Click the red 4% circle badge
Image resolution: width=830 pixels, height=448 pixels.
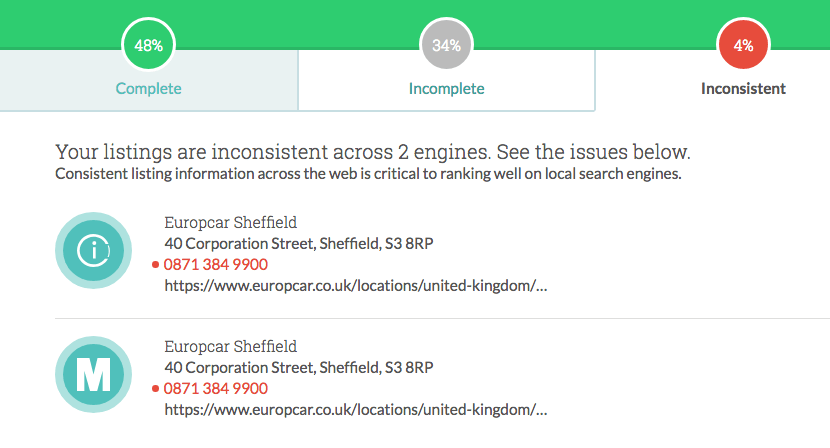743,45
